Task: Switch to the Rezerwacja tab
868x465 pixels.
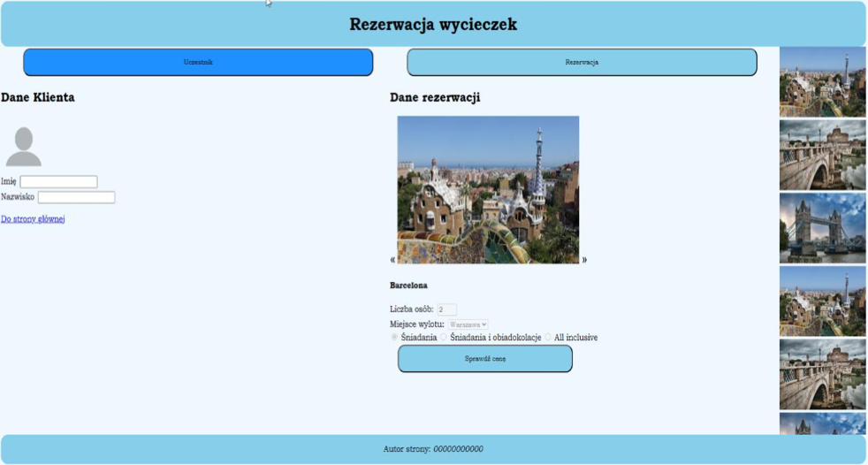Action: 582,62
